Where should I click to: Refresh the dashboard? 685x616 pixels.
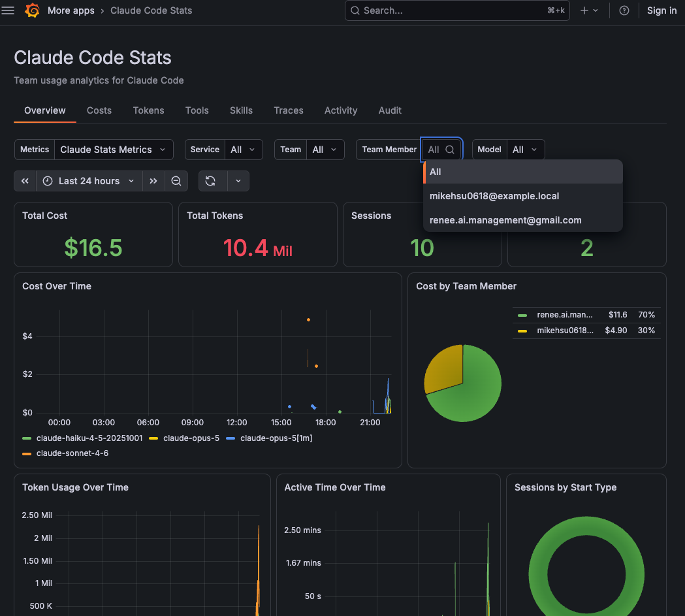pyautogui.click(x=210, y=181)
